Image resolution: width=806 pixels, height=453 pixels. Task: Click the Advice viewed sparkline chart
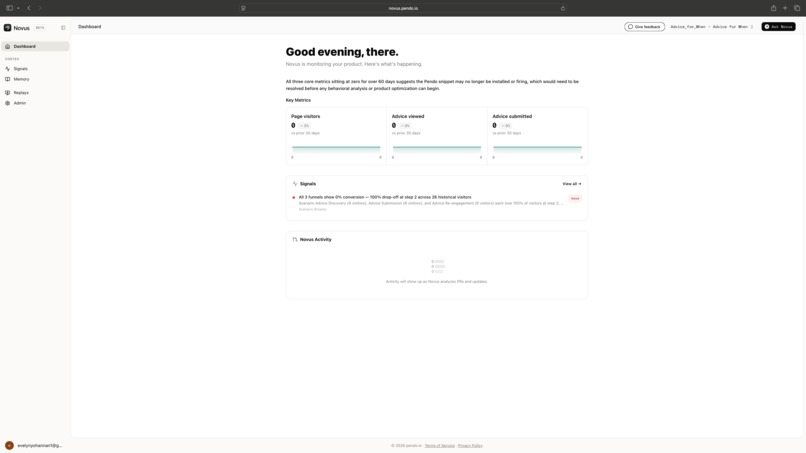tap(437, 149)
